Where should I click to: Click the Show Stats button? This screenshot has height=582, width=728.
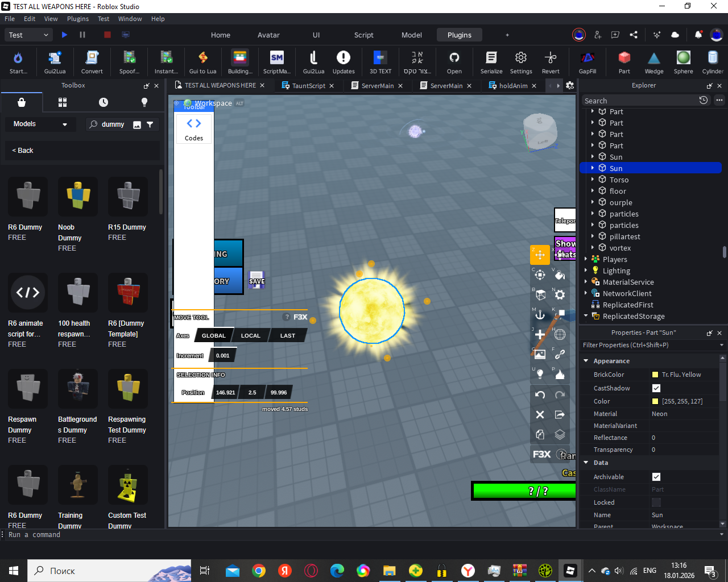[x=565, y=249]
